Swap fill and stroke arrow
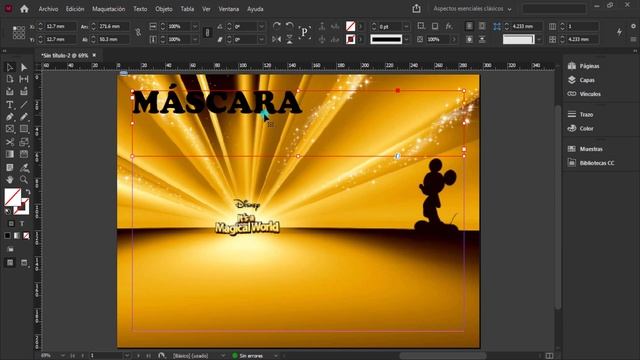The height and width of the screenshot is (360, 640). point(27,192)
